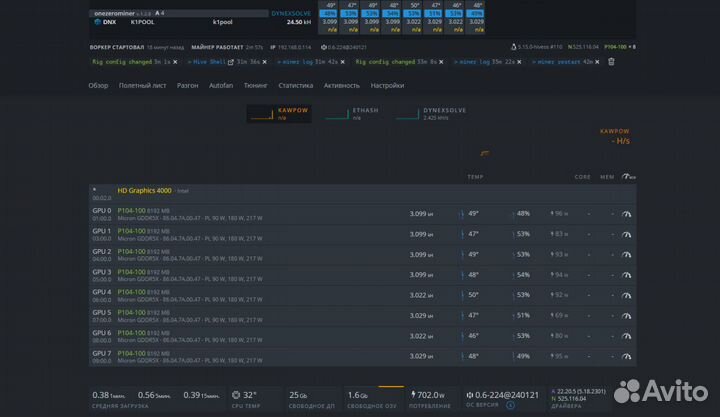Click the P104-100 name on GPU 3
This screenshot has width=720, height=417.
(x=131, y=272)
